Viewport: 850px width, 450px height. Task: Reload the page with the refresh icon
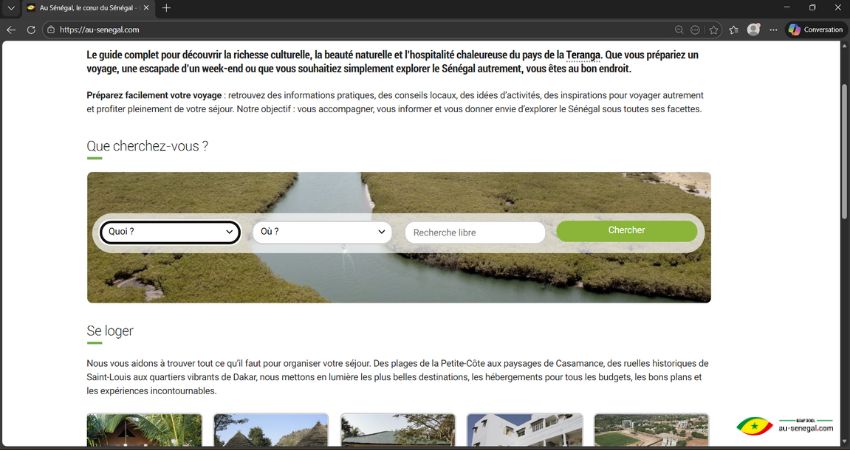(31, 30)
